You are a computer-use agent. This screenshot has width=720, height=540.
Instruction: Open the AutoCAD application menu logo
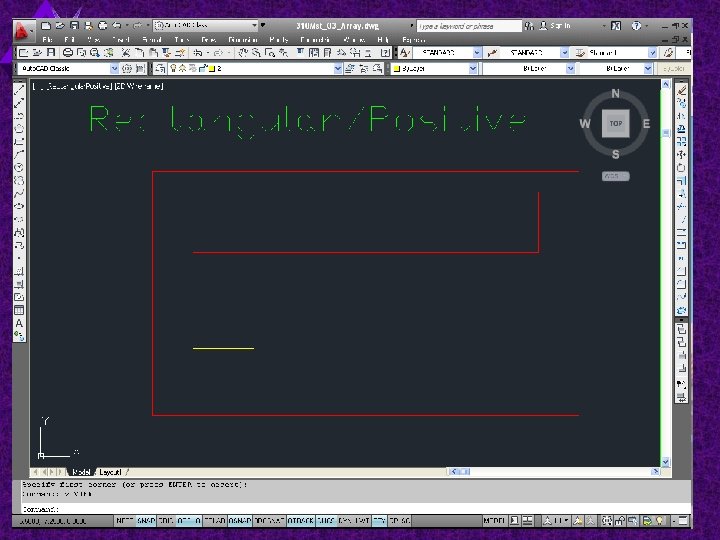pos(22,31)
